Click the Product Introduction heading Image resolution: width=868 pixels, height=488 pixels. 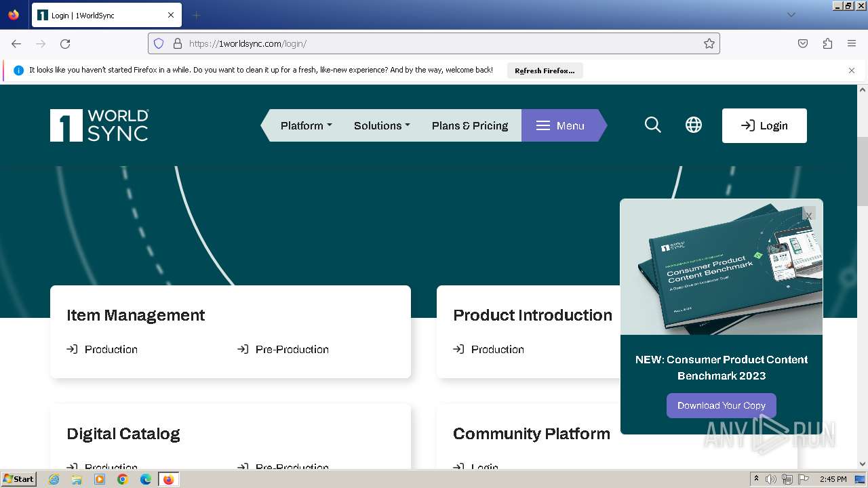[x=532, y=315]
